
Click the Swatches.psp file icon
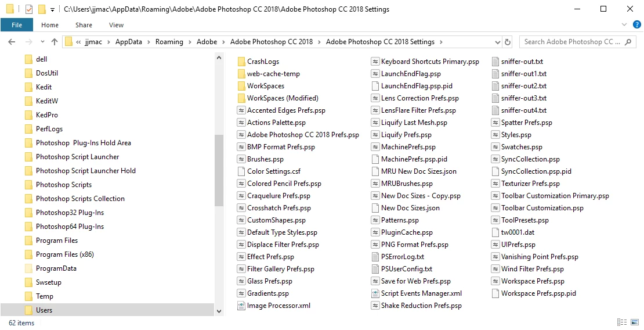tap(495, 147)
